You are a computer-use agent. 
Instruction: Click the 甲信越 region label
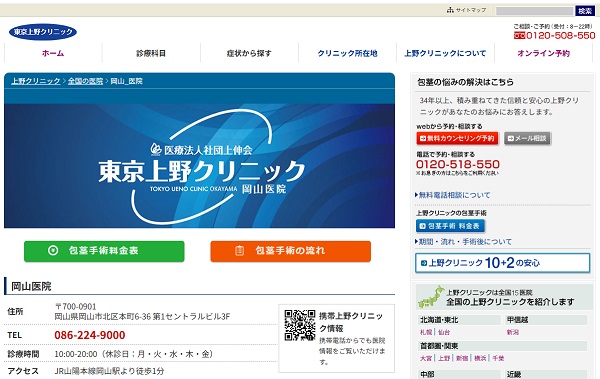tap(517, 320)
